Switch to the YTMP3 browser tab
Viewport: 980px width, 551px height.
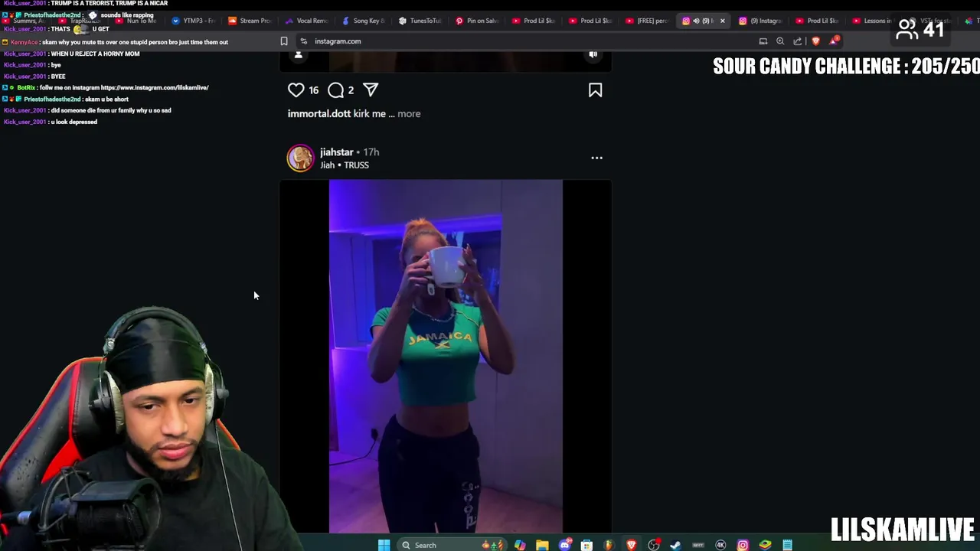coord(194,21)
